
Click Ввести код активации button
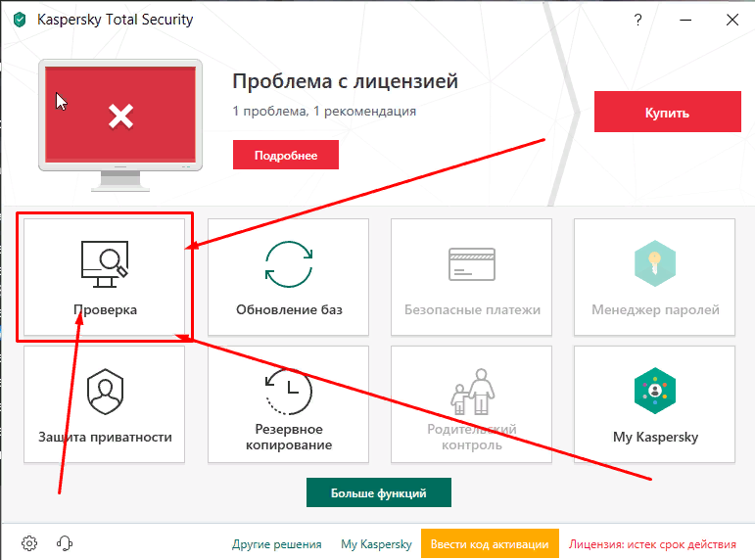point(490,543)
